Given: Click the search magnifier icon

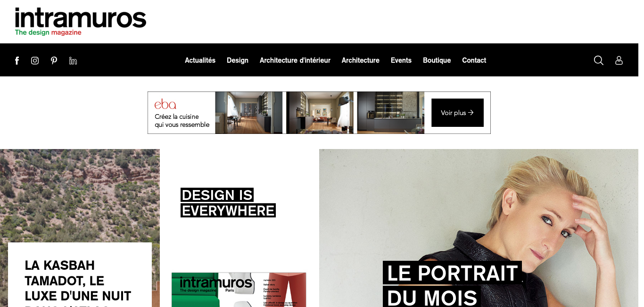Looking at the screenshot, I should tap(599, 60).
